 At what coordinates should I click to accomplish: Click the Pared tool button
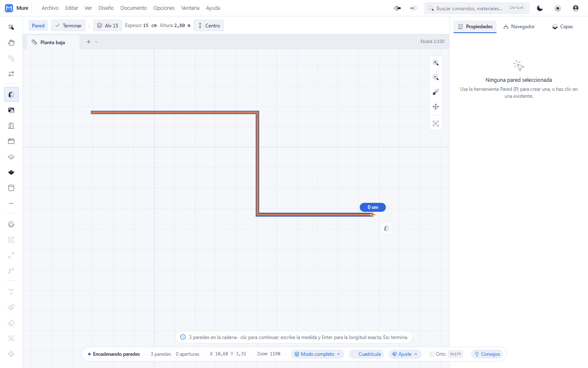(38, 25)
